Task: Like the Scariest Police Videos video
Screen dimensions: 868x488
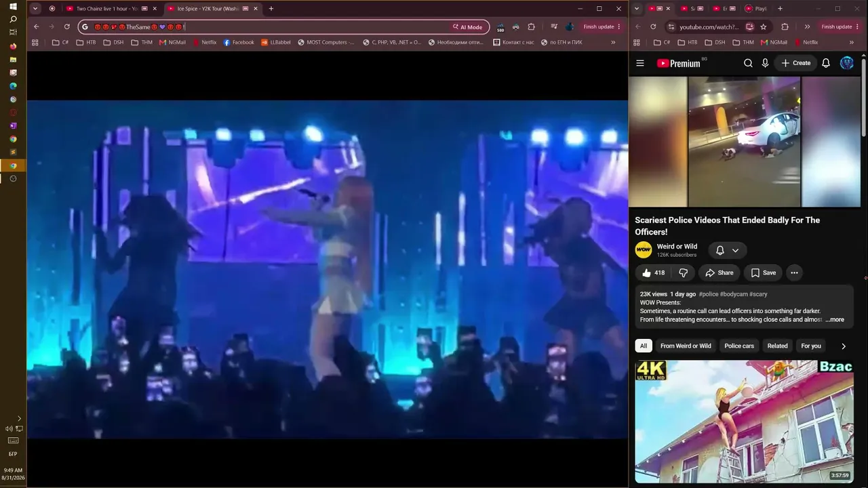Action: 654,272
